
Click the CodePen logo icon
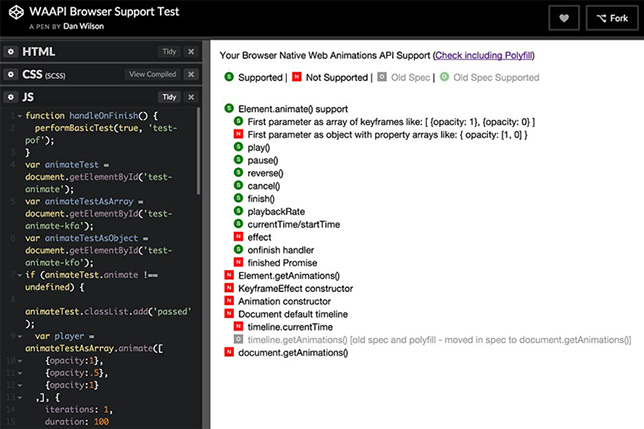click(x=16, y=12)
